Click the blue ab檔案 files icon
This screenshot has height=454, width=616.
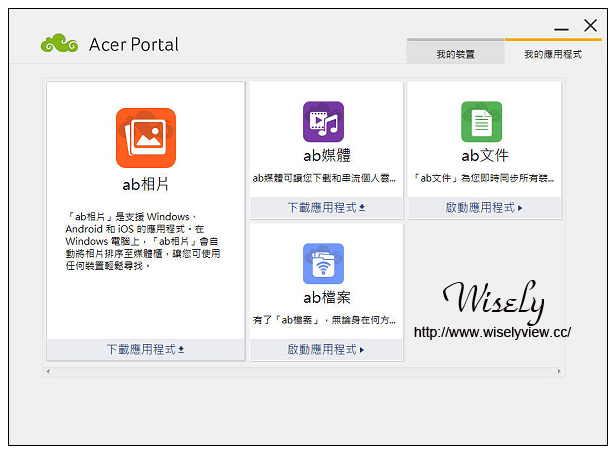coord(323,264)
